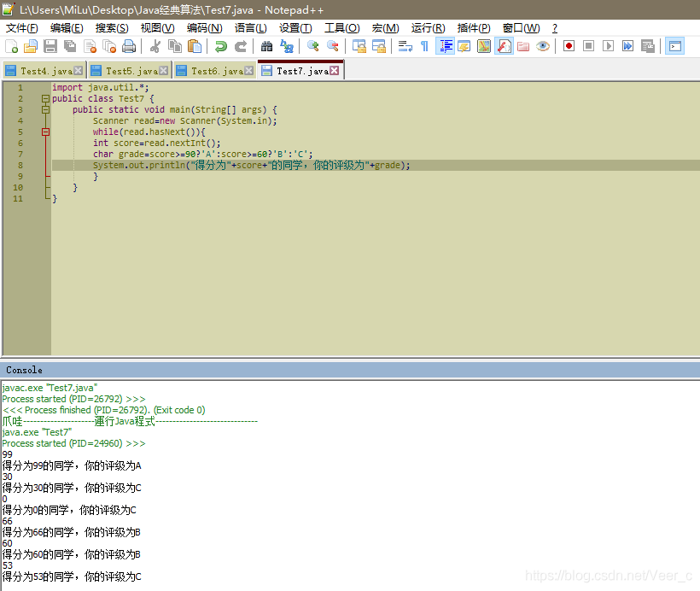Click the Console panel title bar

tap(350, 371)
